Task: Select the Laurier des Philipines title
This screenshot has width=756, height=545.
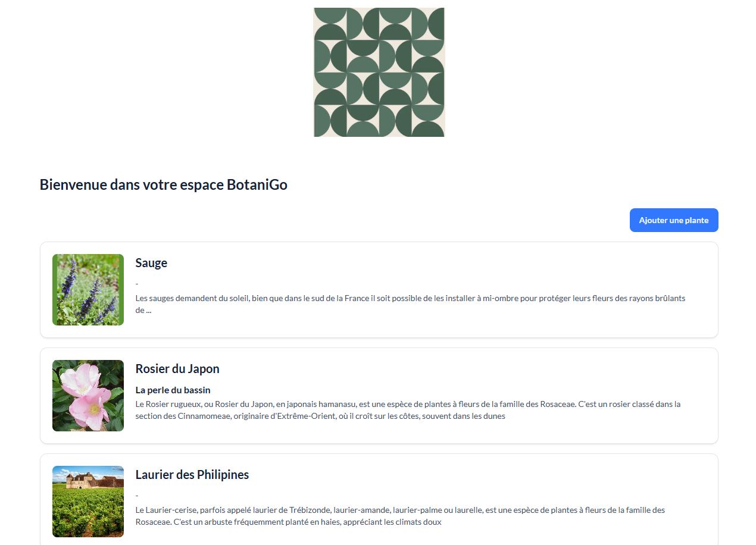Action: tap(192, 475)
